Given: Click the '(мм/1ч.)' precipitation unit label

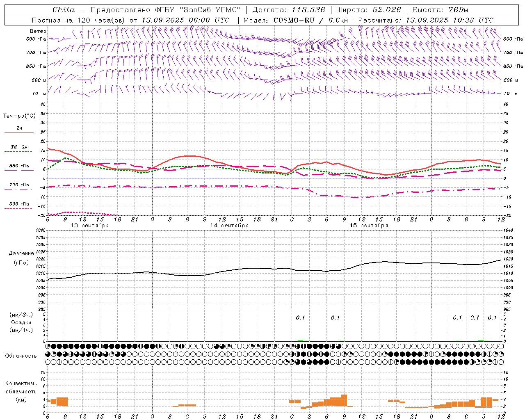Looking at the screenshot, I should coord(21,330).
